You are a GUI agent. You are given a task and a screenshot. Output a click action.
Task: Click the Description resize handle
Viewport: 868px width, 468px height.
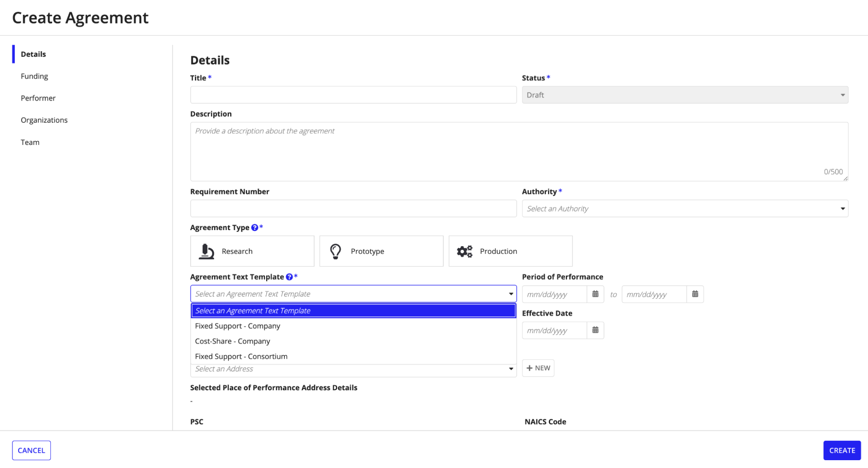845,178
